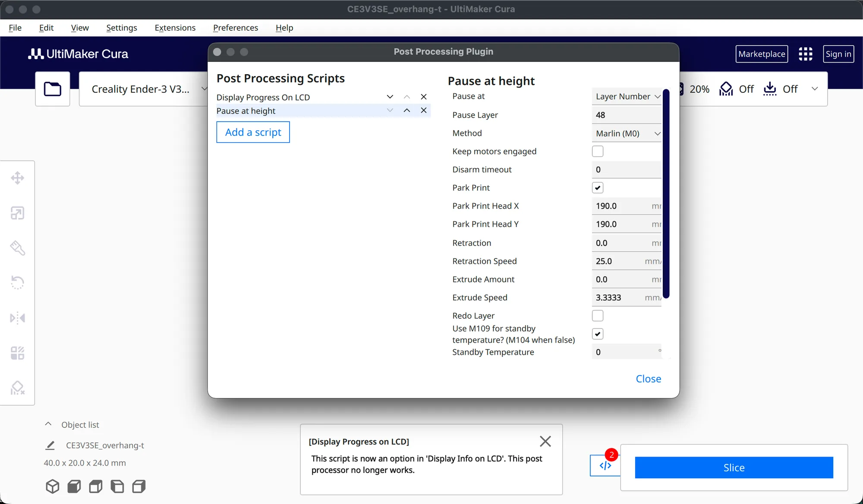Remove Pause at height script

pos(424,110)
